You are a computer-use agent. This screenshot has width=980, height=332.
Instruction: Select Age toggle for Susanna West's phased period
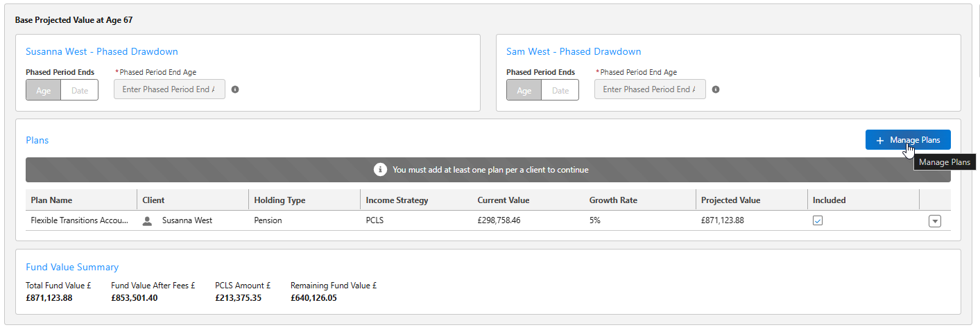point(44,90)
